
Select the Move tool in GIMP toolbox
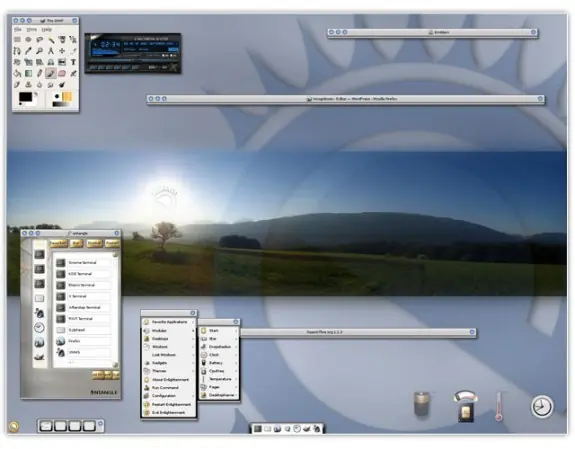[62, 51]
